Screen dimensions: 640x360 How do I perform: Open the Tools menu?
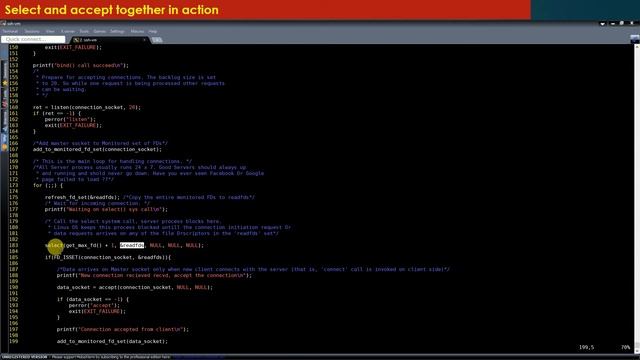point(84,31)
